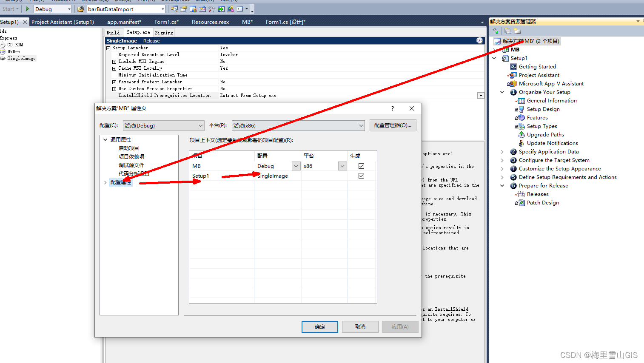Click the Getting Started node icon
This screenshot has width=644, height=363.
513,67
